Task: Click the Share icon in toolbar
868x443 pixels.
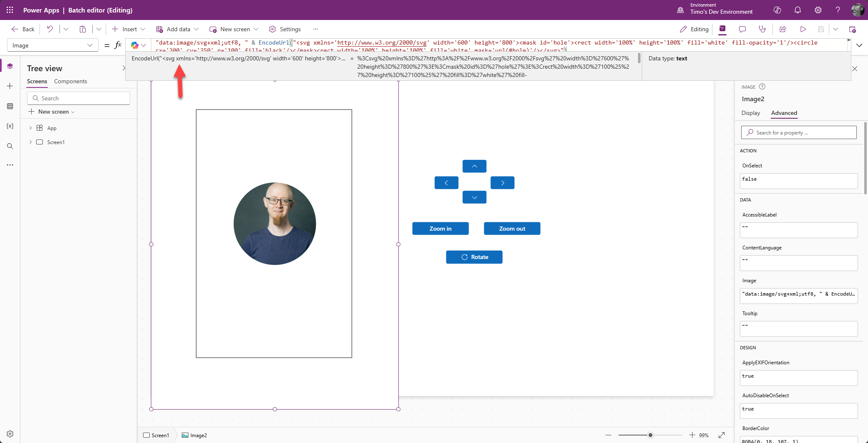Action: [782, 29]
